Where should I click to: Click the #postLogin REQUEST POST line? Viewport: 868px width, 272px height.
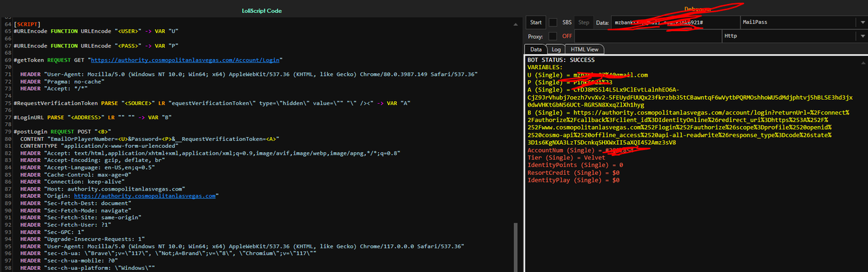[x=62, y=130]
